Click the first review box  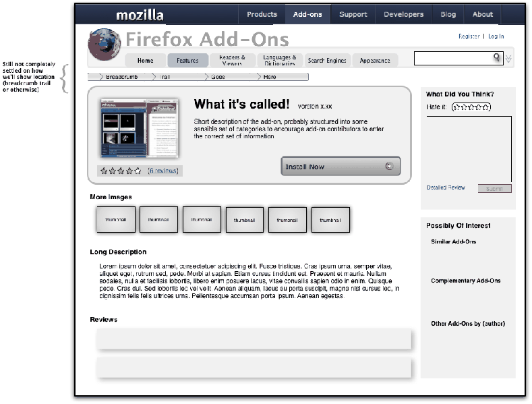point(254,339)
